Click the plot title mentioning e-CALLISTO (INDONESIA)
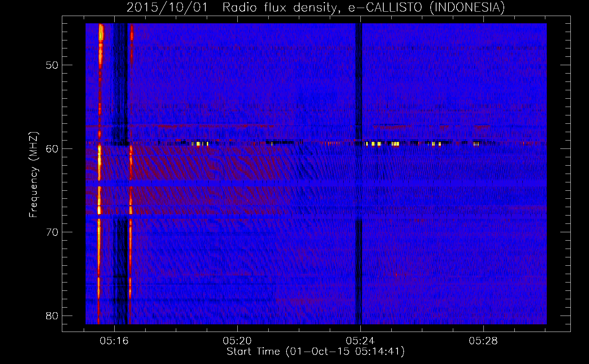Image resolution: width=589 pixels, height=364 pixels. point(316,8)
